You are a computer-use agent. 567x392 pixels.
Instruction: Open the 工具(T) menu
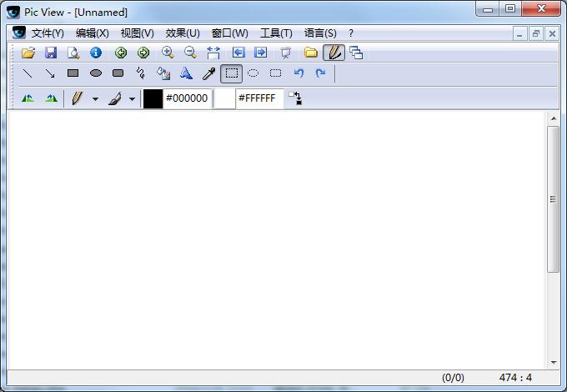pos(276,33)
